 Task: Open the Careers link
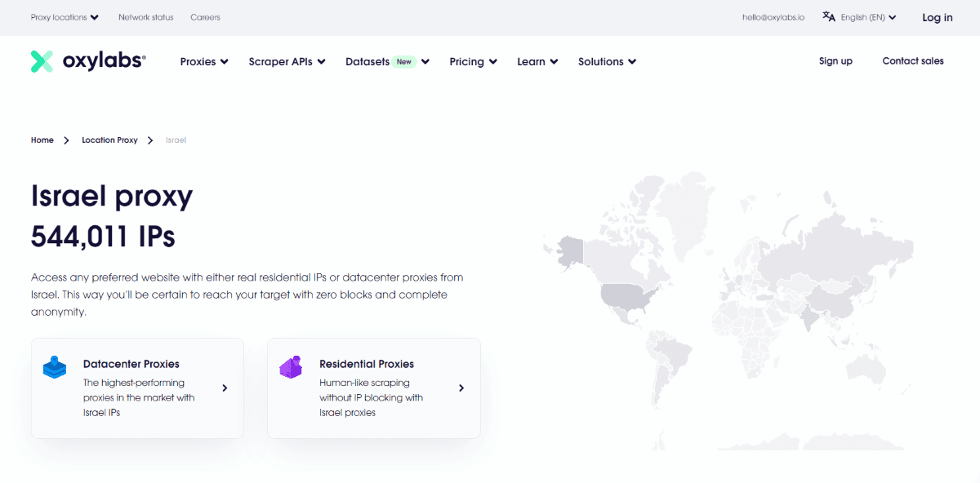click(x=205, y=17)
